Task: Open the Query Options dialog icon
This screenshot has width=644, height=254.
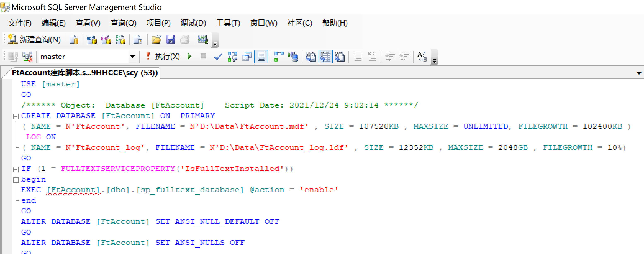Action: (247, 57)
